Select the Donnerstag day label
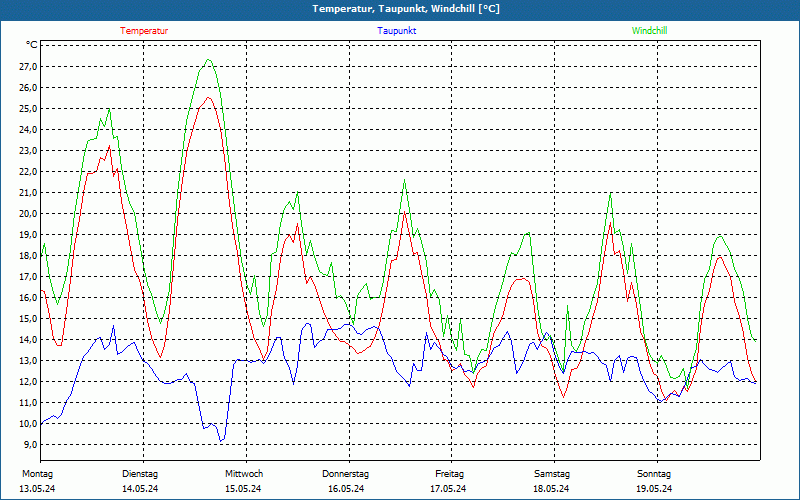 point(345,474)
